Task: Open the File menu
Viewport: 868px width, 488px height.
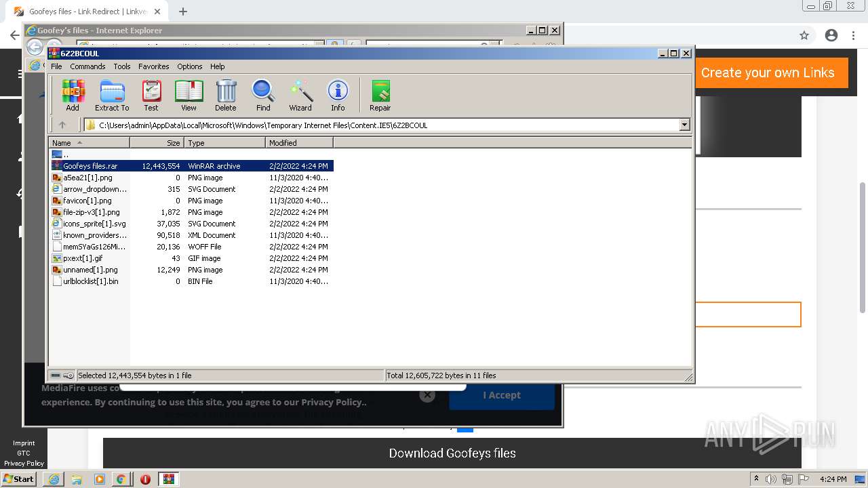Action: point(56,66)
